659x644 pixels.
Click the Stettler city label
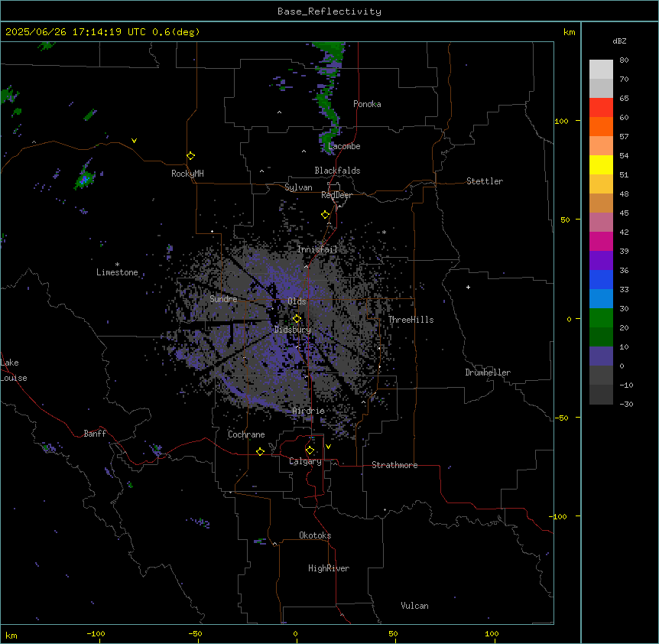click(485, 181)
